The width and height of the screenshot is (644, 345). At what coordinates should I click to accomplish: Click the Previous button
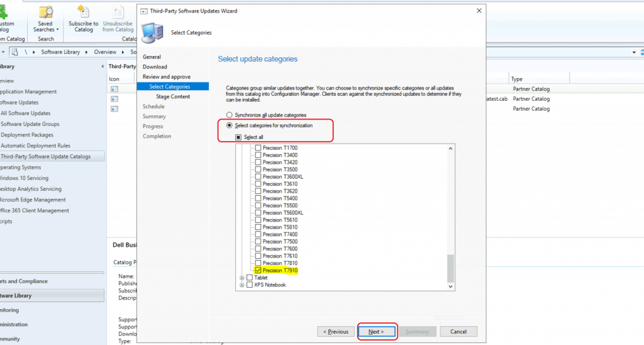pos(336,331)
